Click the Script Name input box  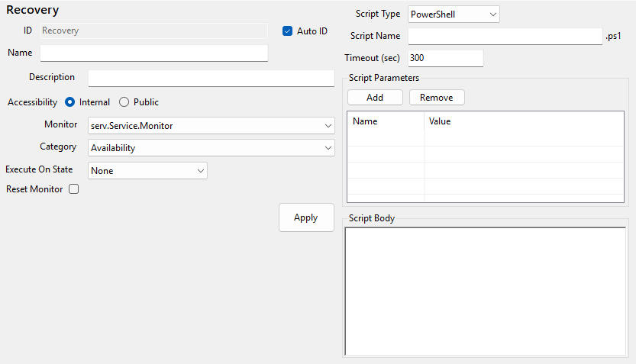pos(505,37)
